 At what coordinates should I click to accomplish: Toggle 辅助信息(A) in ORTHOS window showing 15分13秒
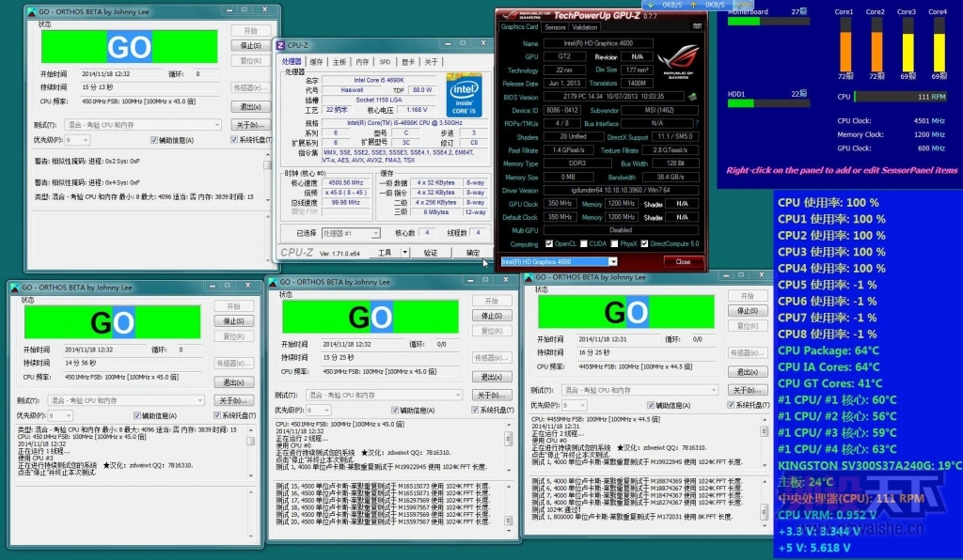tap(153, 140)
